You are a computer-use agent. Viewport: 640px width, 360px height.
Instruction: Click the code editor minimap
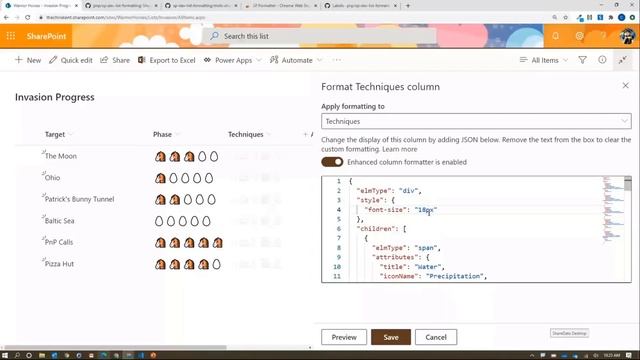point(613,210)
